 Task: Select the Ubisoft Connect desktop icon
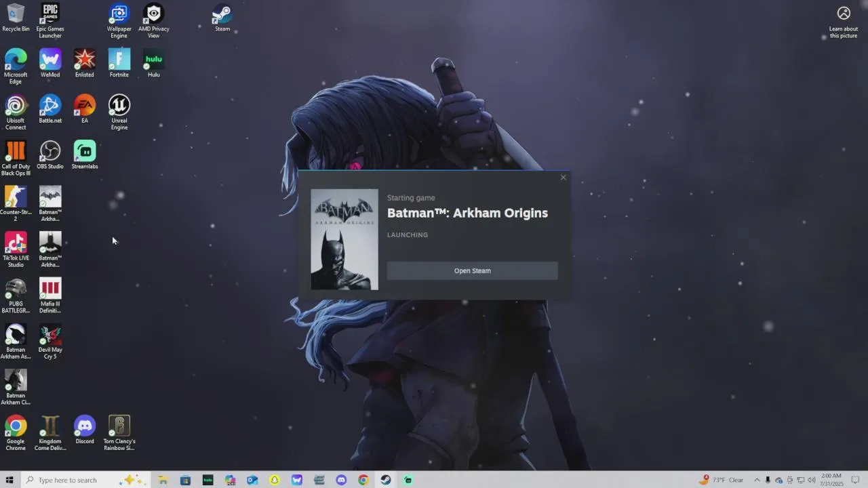(16, 113)
